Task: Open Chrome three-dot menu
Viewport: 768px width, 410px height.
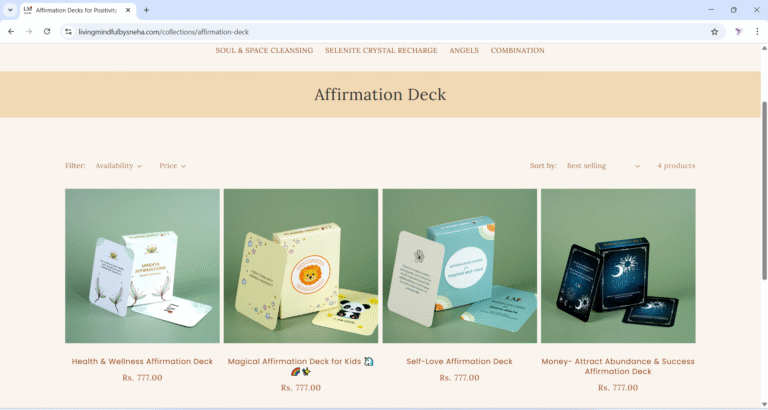Action: (x=757, y=31)
